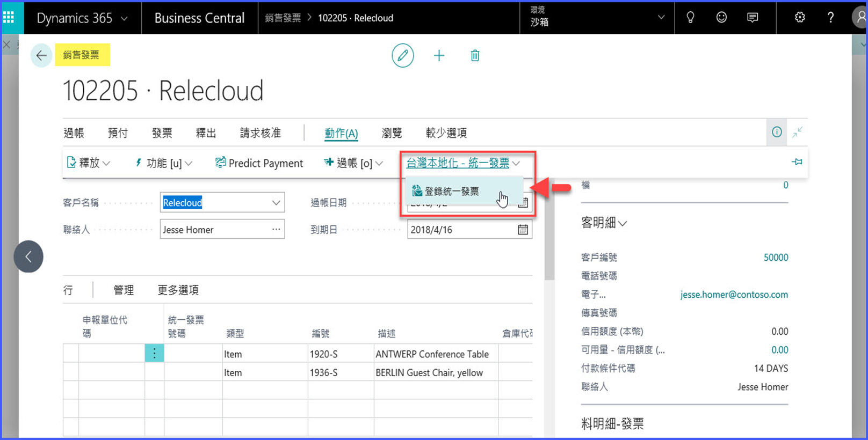The height and width of the screenshot is (440, 868).
Task: Open the 預付 tab
Action: tap(118, 133)
